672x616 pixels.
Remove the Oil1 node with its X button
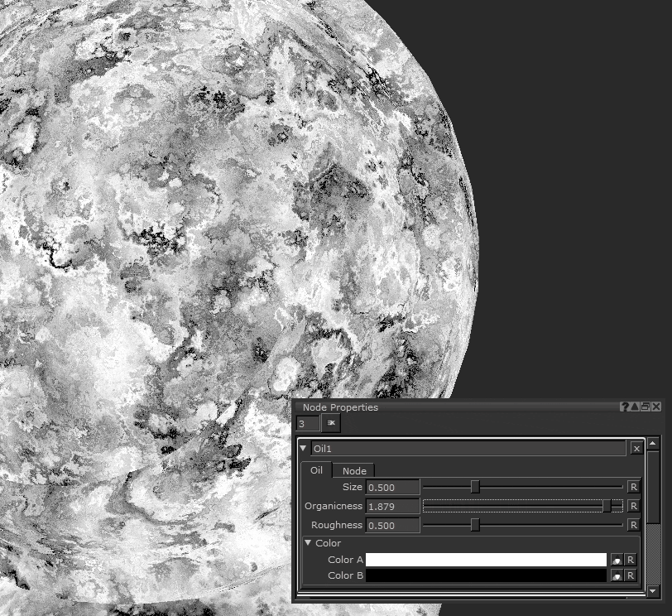636,448
